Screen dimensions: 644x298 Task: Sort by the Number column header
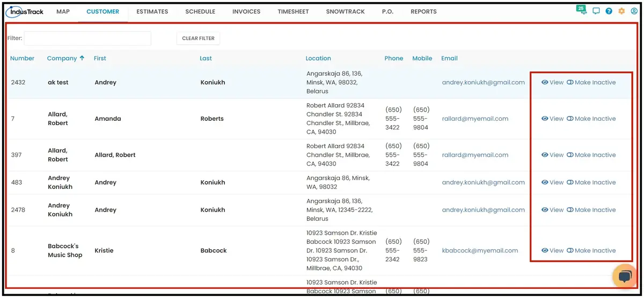click(23, 59)
